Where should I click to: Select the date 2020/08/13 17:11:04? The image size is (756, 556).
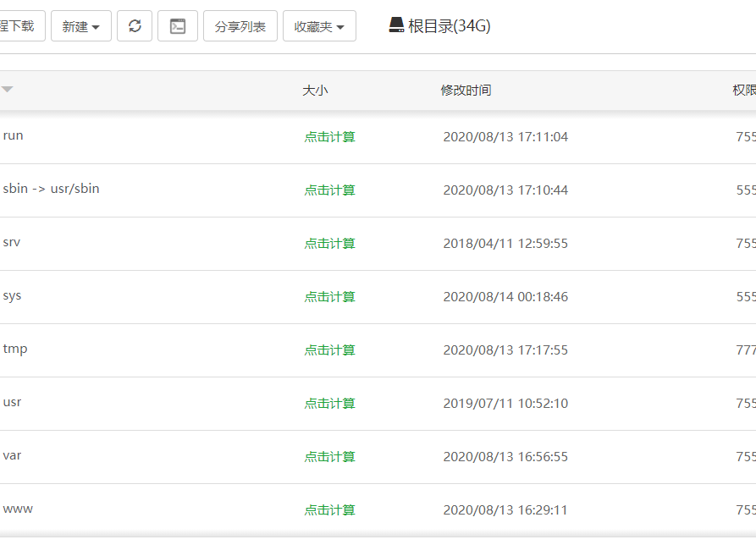point(505,137)
